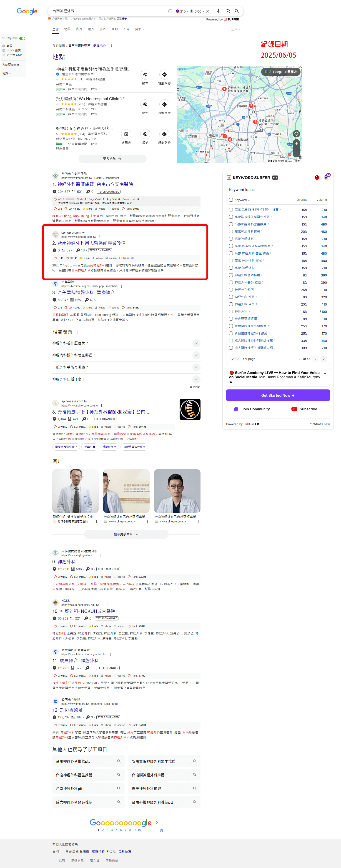Zoom out on the map
Viewport: 341px width, 868px height.
tap(296, 153)
